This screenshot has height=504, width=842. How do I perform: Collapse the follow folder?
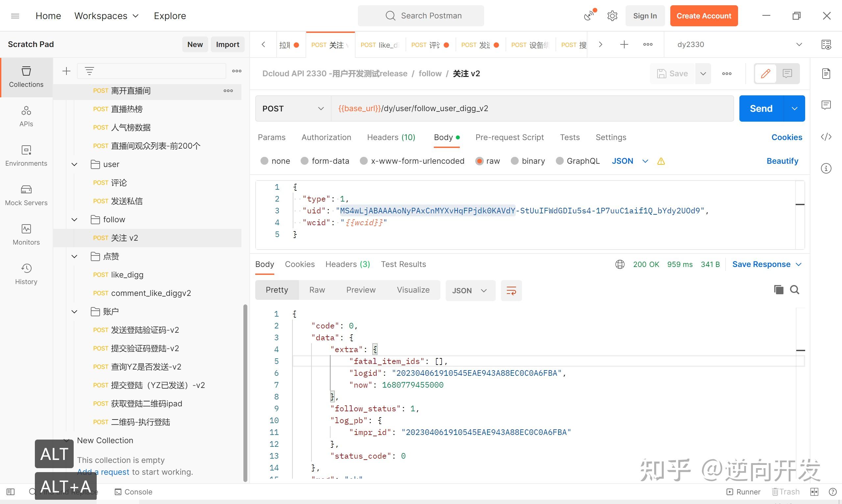tap(74, 220)
